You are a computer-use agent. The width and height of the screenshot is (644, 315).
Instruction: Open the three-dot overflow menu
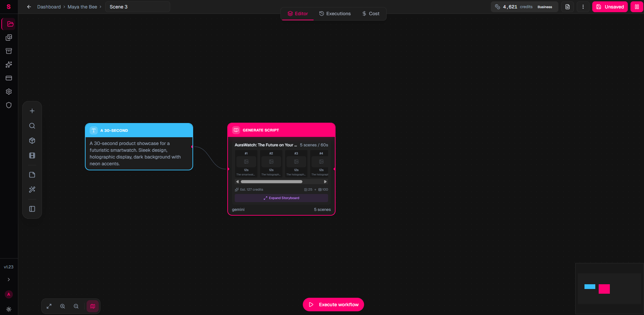(x=583, y=7)
